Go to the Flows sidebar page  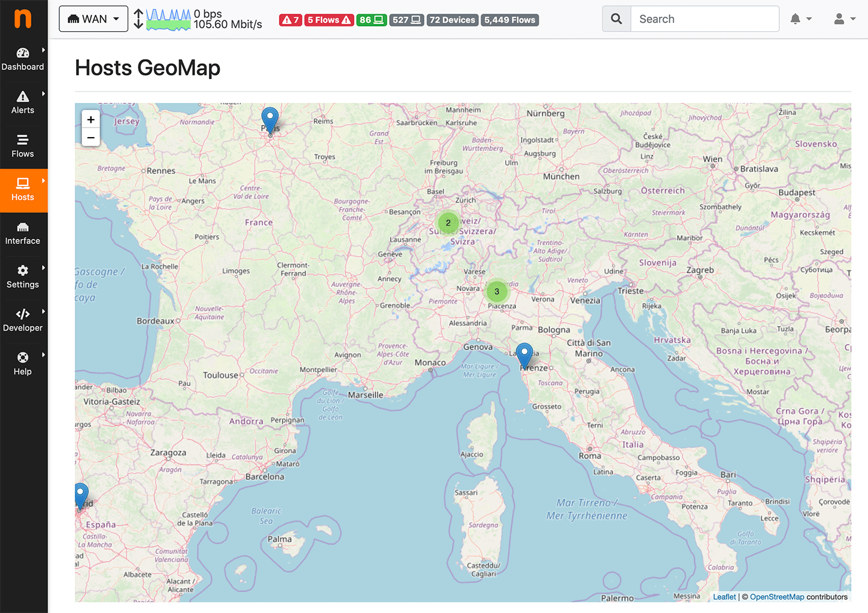tap(23, 147)
